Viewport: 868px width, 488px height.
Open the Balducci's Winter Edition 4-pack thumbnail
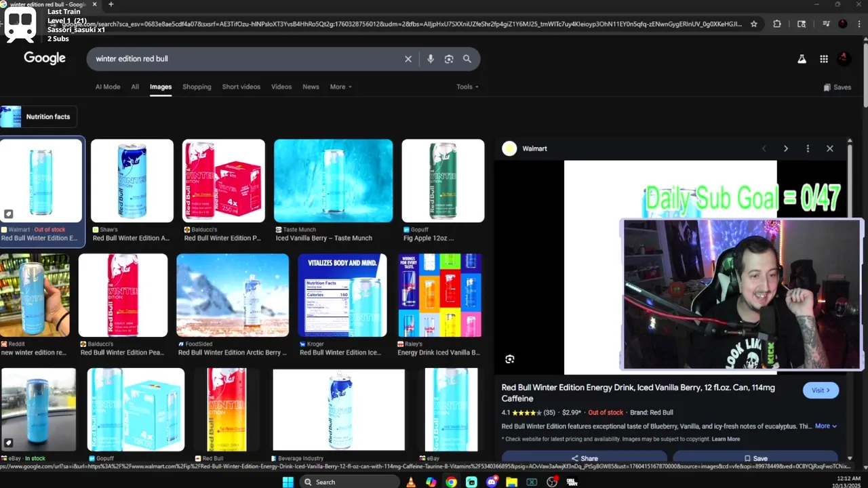(224, 181)
